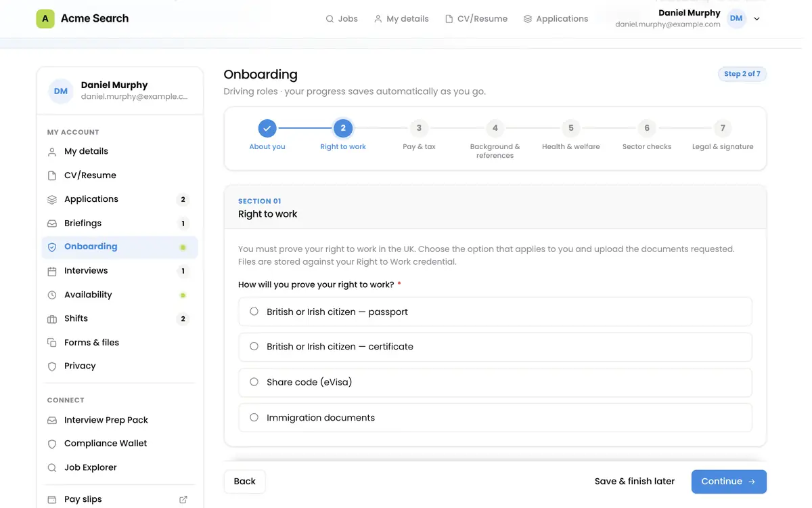Open My details in the top navigation
Image resolution: width=812 pixels, height=508 pixels.
point(401,19)
